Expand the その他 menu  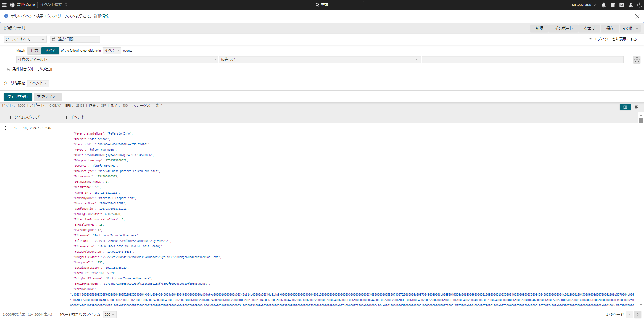630,29
